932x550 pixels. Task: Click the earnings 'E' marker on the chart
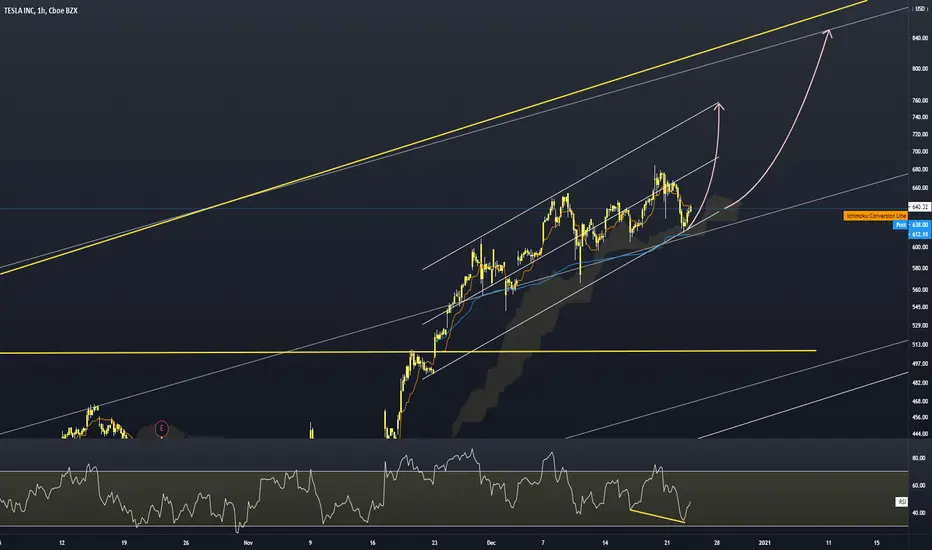pos(161,428)
